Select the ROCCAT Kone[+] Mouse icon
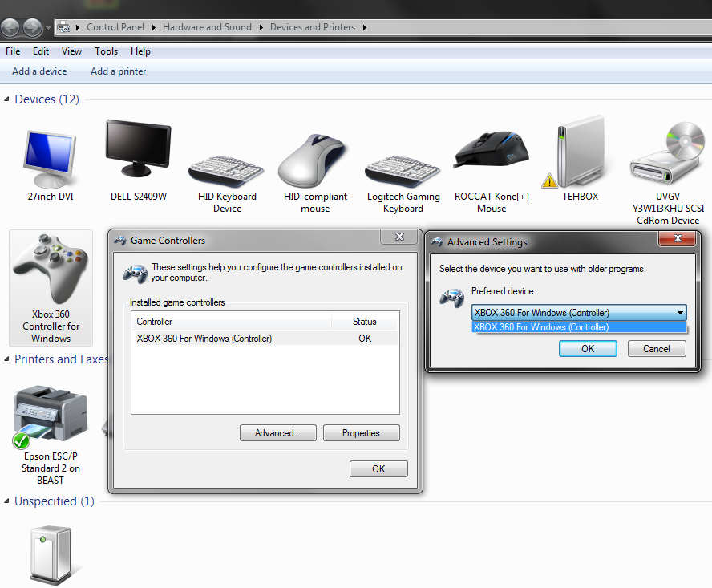Screen dimensions: 712x588 click(x=492, y=150)
